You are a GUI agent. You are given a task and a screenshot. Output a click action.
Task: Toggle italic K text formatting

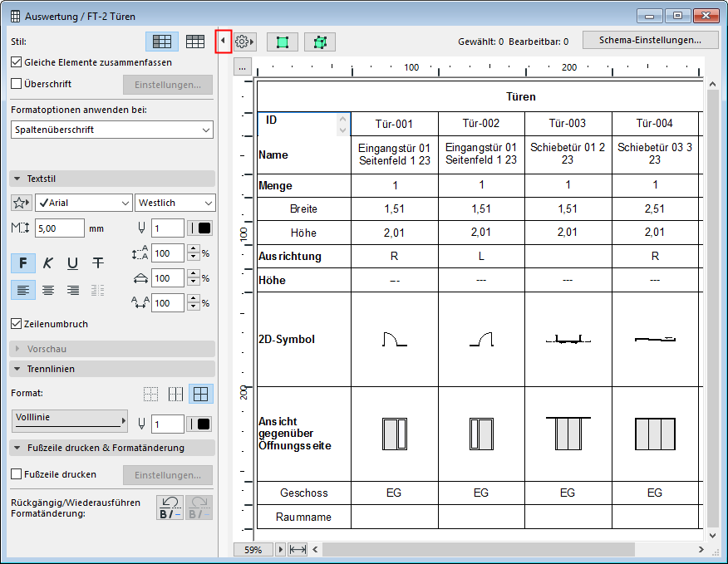(48, 263)
